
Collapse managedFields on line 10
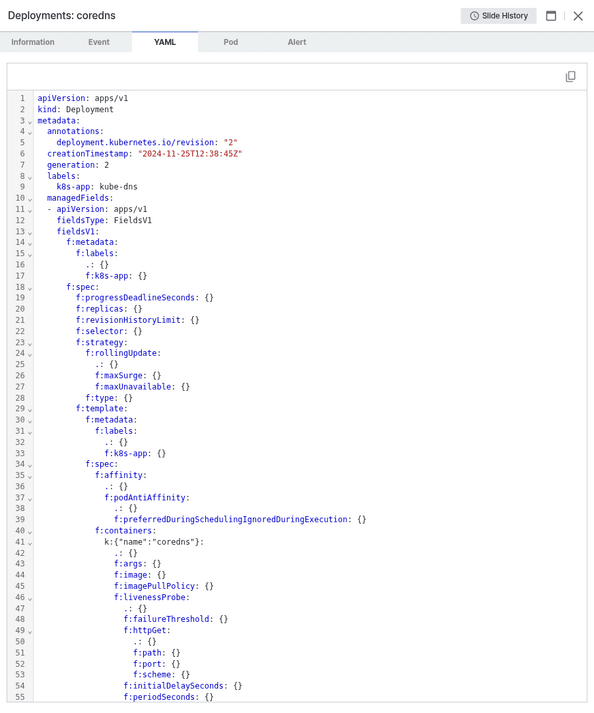click(x=30, y=199)
